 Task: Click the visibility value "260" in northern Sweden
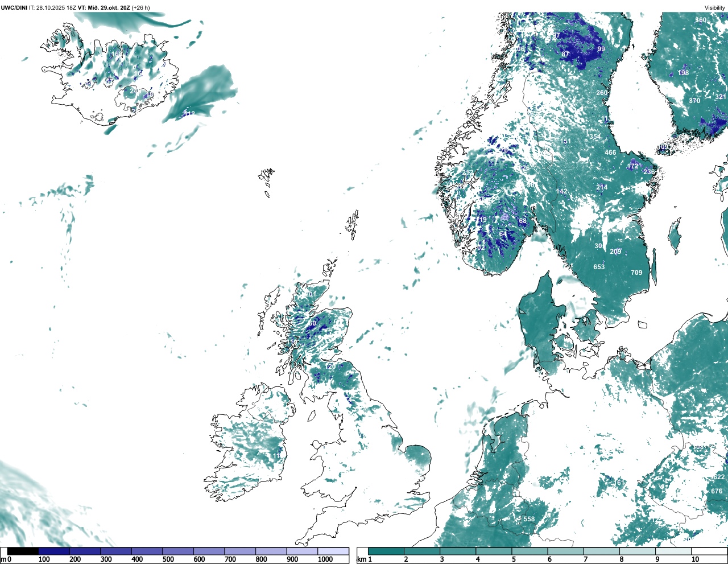(602, 93)
